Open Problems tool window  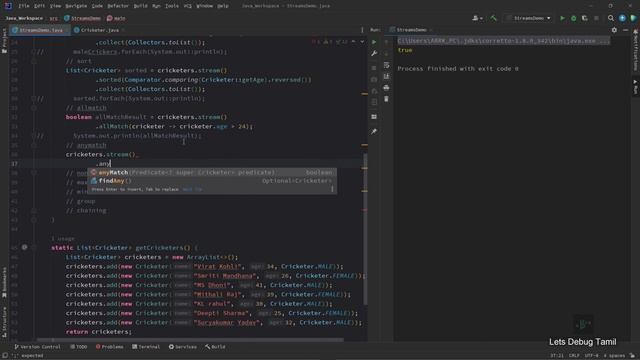pos(109,347)
